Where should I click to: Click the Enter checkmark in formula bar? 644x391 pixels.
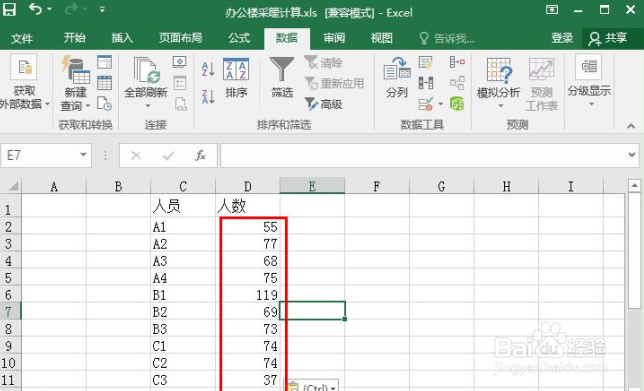[168, 156]
